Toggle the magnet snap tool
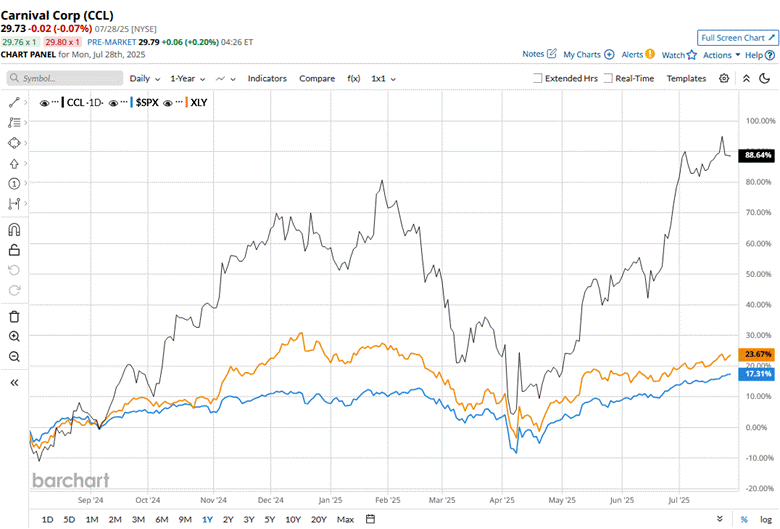 point(14,229)
